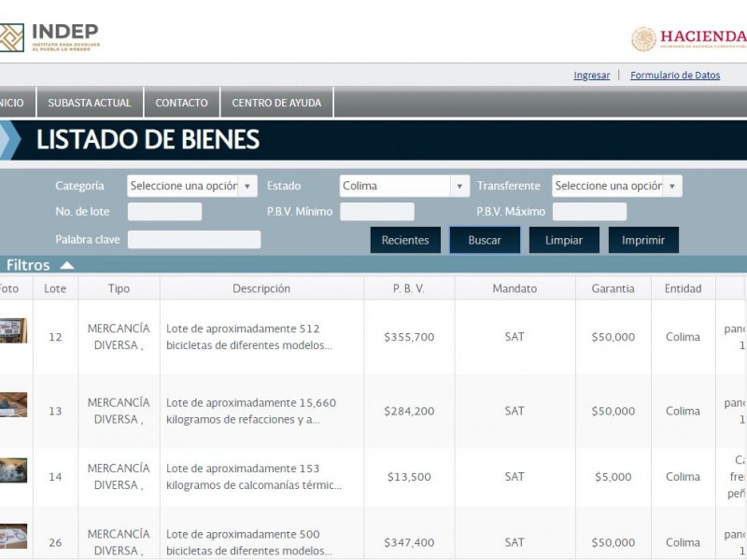Click the $13,500 price cell
This screenshot has width=747, height=560.
tap(409, 477)
